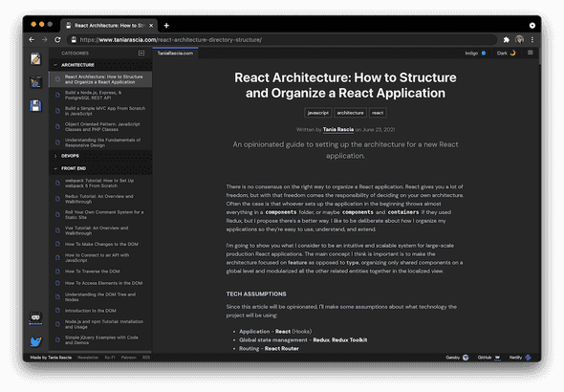Open the Twitter bird icon

click(x=35, y=341)
